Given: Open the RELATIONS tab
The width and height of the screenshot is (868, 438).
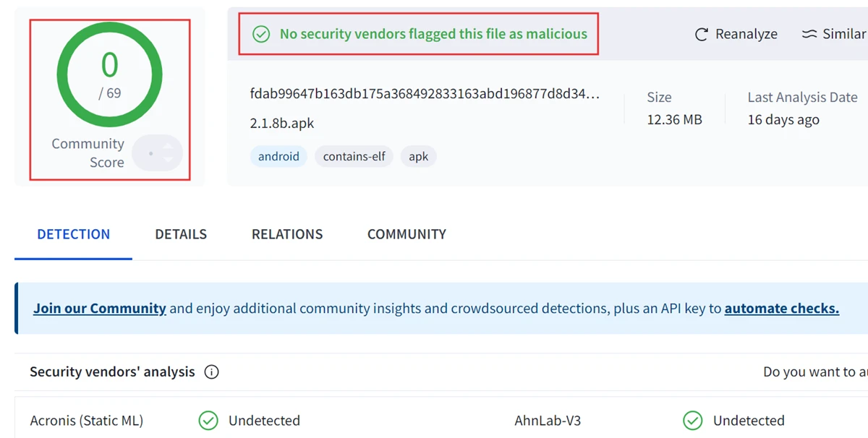Looking at the screenshot, I should [x=287, y=234].
